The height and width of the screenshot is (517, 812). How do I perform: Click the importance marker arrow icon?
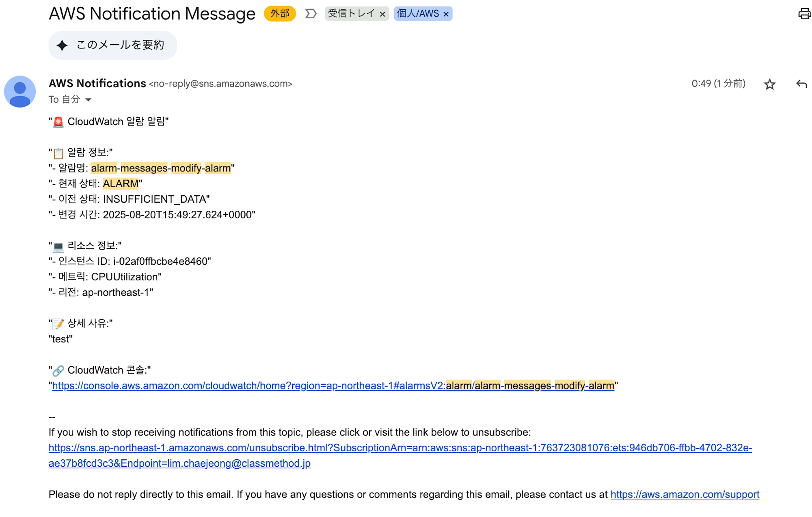coord(311,14)
